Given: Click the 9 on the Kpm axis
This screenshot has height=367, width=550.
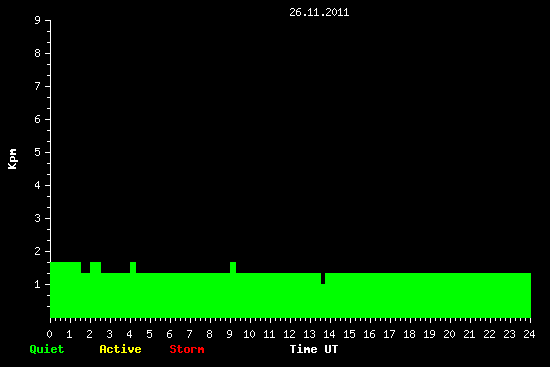Looking at the screenshot, I should (38, 20).
